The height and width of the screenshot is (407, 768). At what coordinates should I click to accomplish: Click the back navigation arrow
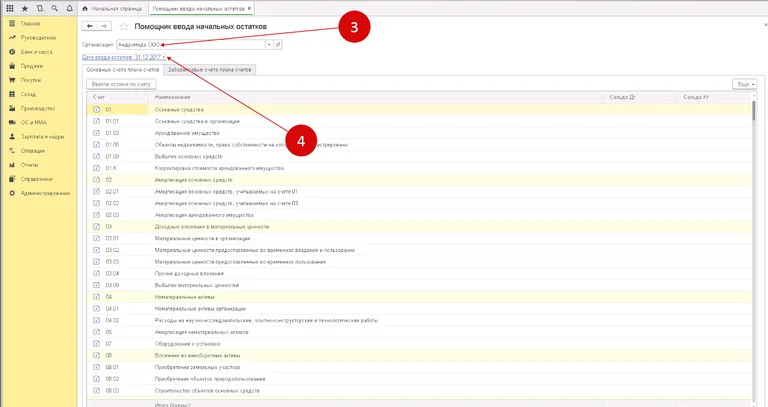pos(91,26)
